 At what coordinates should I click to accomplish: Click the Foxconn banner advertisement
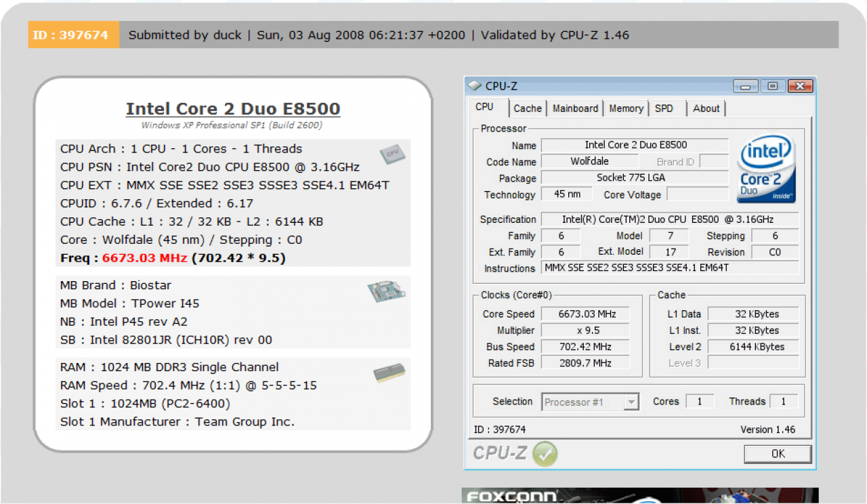pyautogui.click(x=640, y=496)
